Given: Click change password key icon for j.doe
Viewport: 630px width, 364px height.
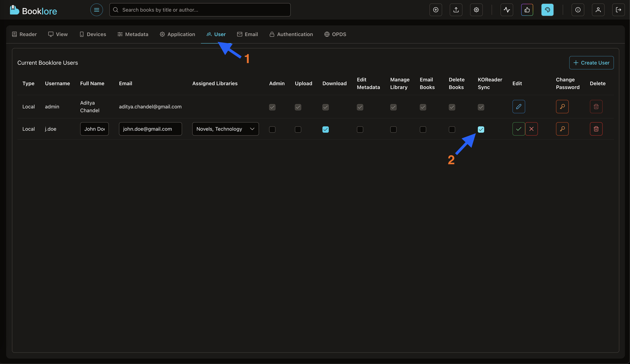Looking at the screenshot, I should [562, 129].
